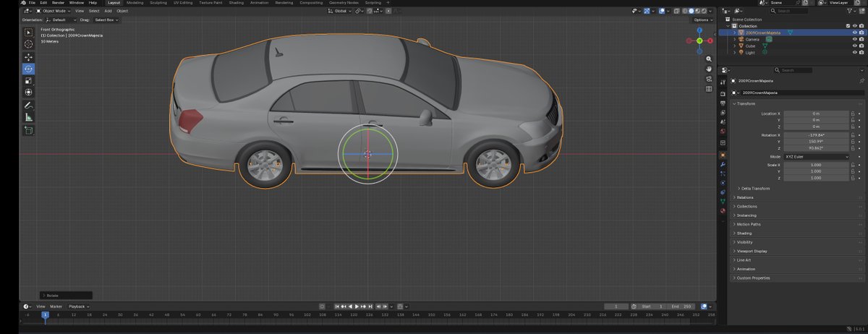Hide Light in viewport via eye icon

coord(854,52)
